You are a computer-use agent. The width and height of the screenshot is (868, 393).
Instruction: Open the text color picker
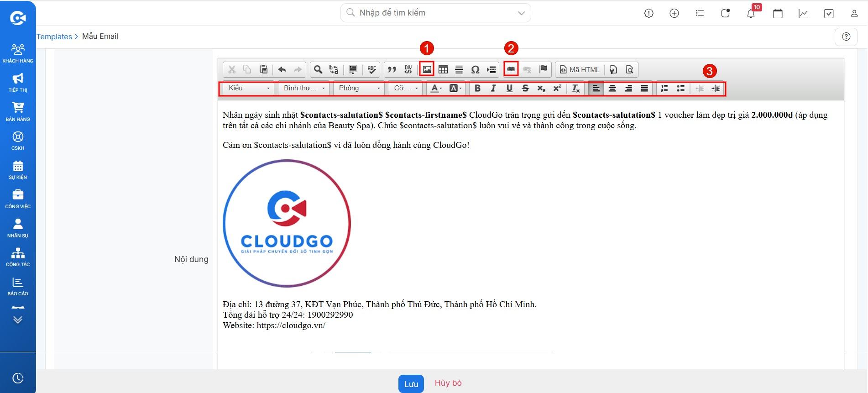(437, 88)
